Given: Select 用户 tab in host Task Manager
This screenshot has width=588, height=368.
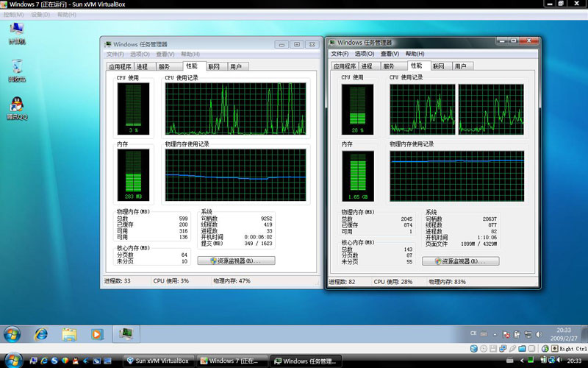Looking at the screenshot, I should [x=463, y=66].
